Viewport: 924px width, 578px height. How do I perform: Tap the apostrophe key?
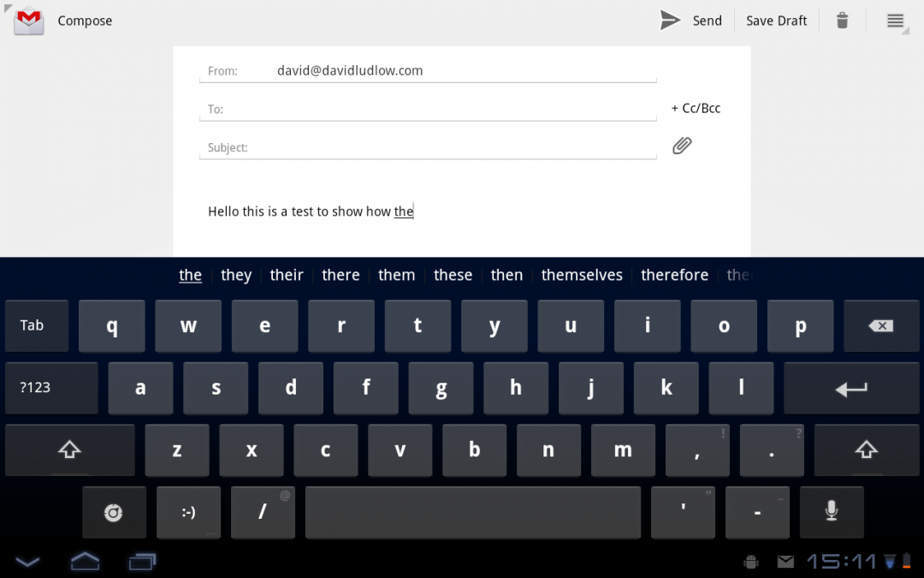(683, 513)
